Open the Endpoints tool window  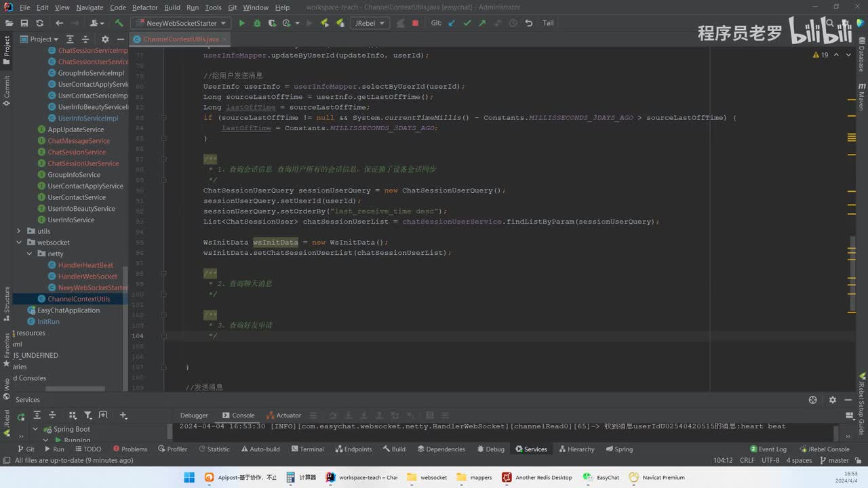[353, 449]
